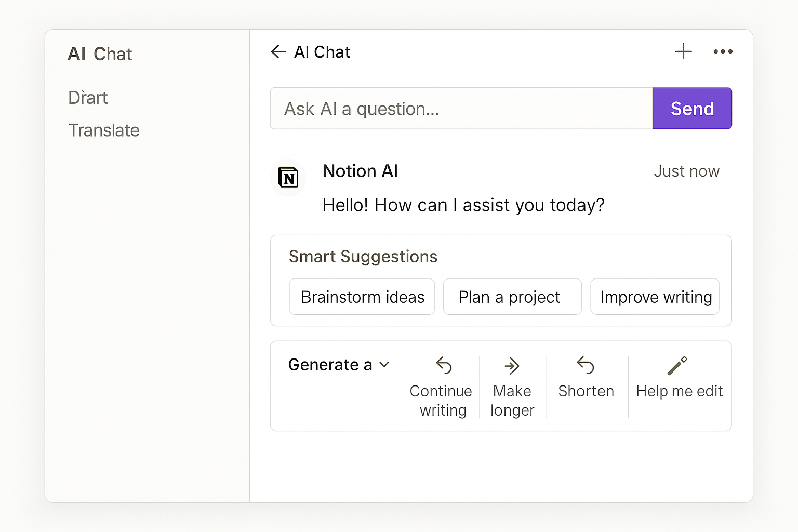The width and height of the screenshot is (798, 532).
Task: Select the Make longer label
Action: point(512,401)
